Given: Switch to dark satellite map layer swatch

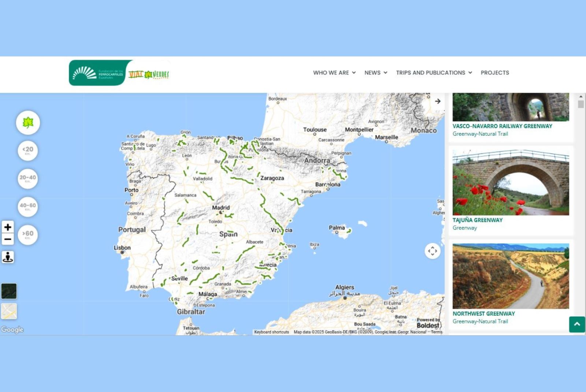Looking at the screenshot, I should [x=9, y=291].
